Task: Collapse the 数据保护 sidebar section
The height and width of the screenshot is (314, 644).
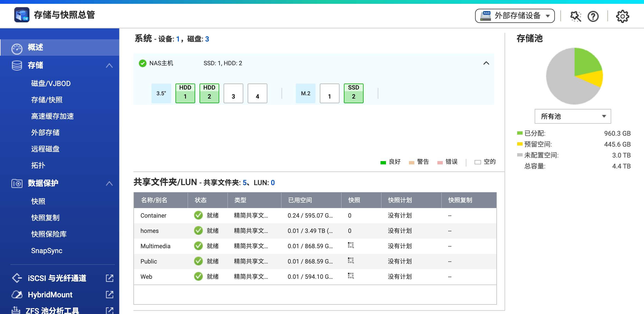Action: click(109, 183)
